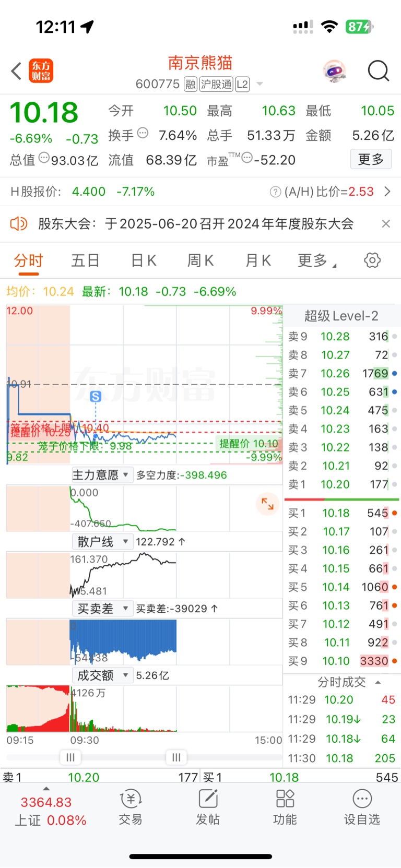Select 卖1 10.20 order row
This screenshot has width=401, height=868.
coord(343,484)
